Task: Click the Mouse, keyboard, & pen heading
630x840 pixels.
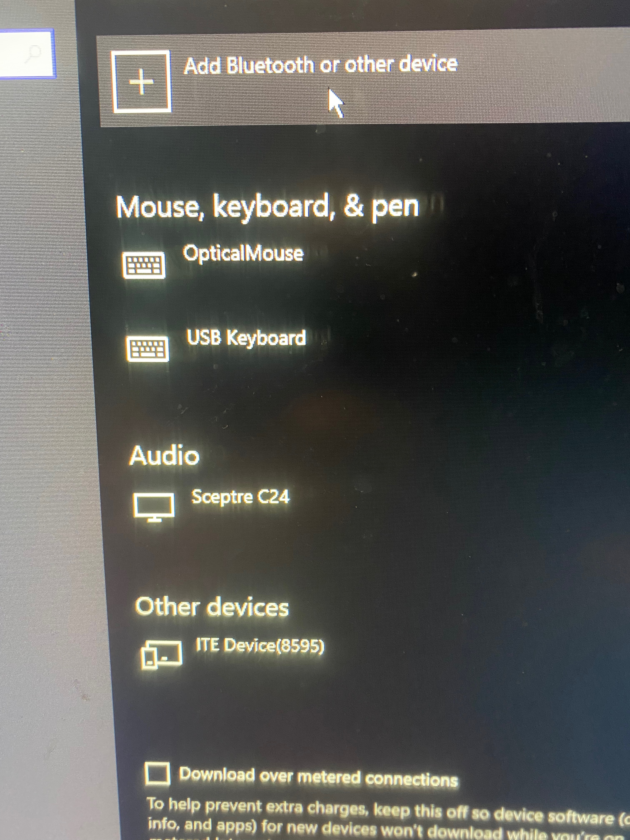Action: pyautogui.click(x=267, y=207)
